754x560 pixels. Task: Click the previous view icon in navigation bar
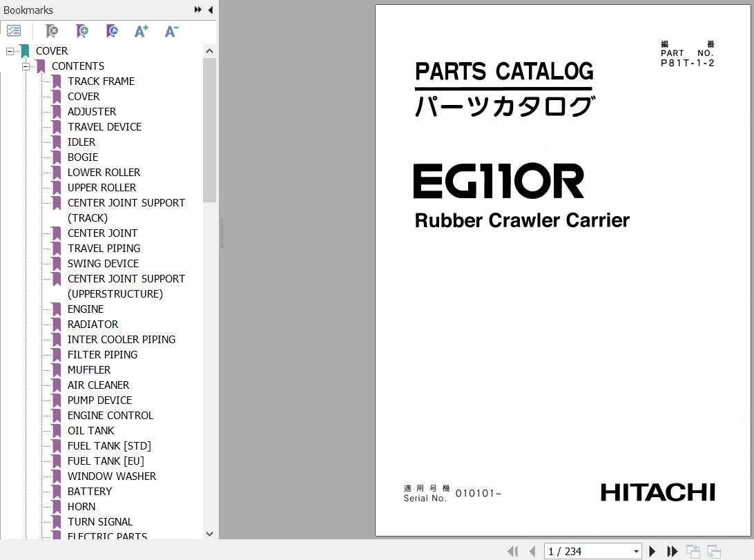(x=693, y=551)
